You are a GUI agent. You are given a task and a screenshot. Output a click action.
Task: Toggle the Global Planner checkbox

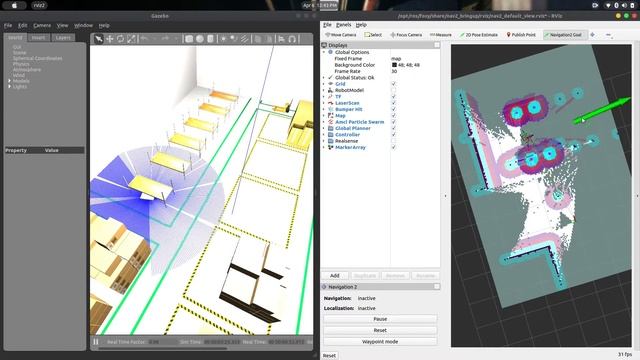tap(393, 128)
